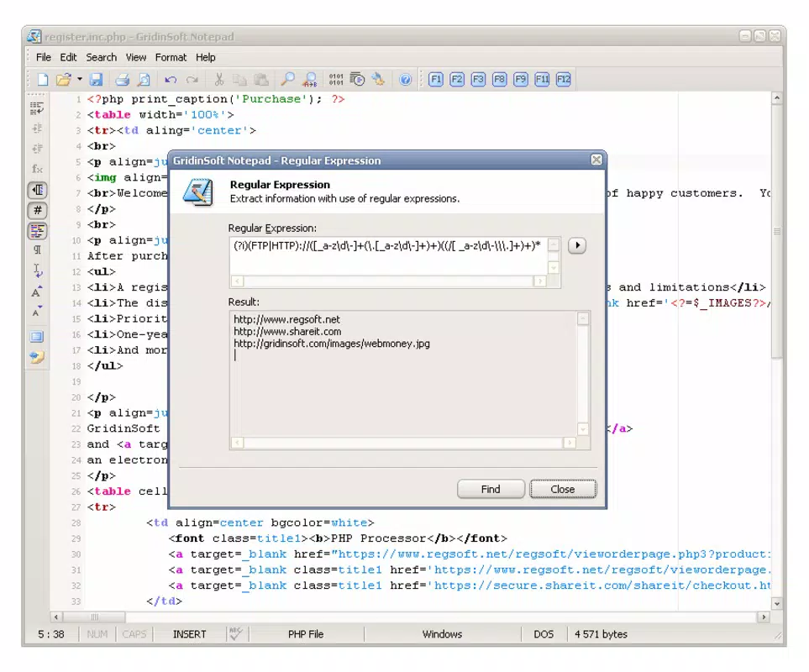Open the Help menu
Image resolution: width=809 pixels, height=672 pixels.
[x=205, y=57]
